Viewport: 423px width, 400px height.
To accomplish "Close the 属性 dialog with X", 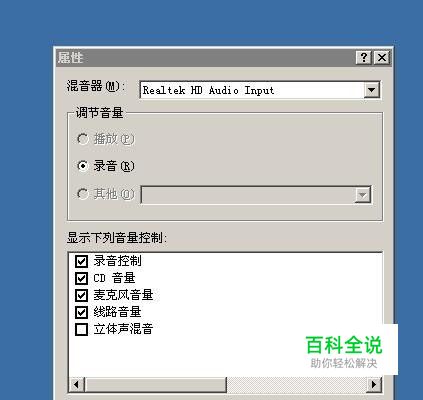I will tap(382, 58).
